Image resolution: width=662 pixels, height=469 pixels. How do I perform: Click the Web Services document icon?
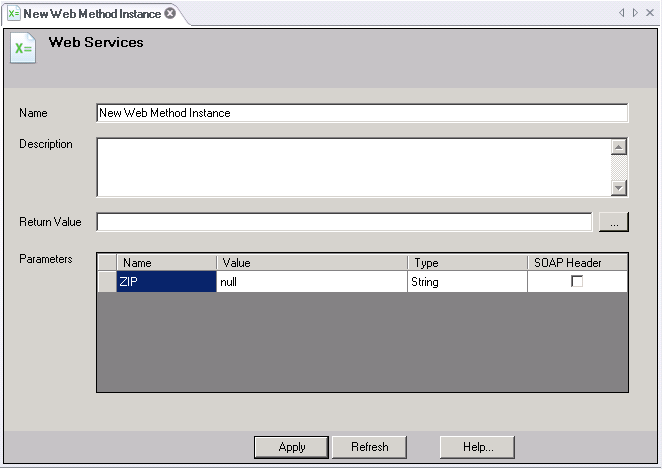[23, 48]
